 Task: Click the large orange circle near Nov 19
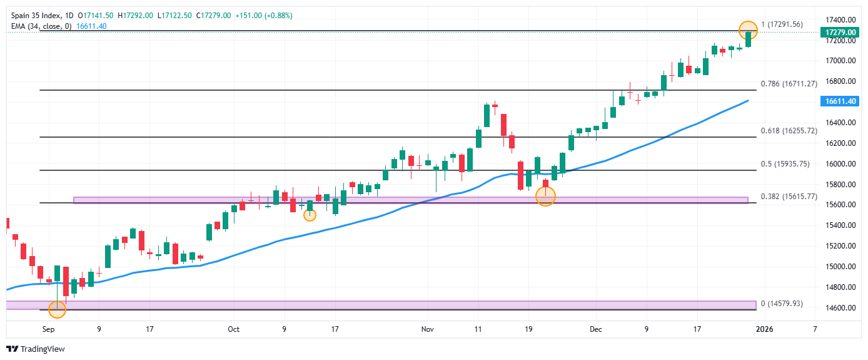pyautogui.click(x=546, y=197)
